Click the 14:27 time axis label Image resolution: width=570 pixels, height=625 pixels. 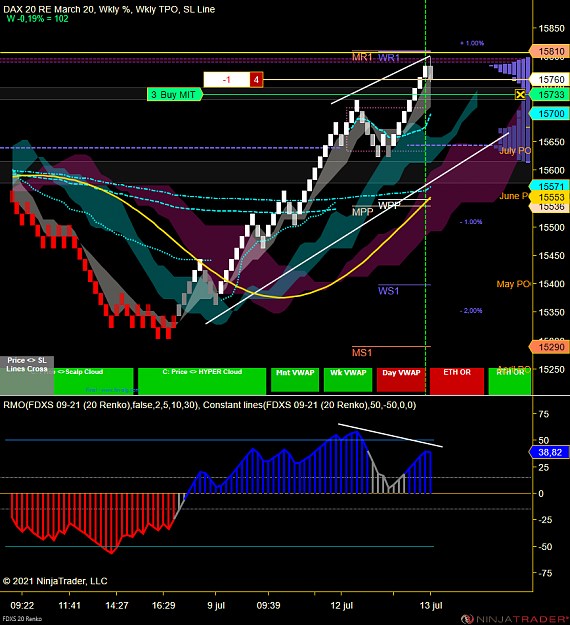pyautogui.click(x=117, y=605)
